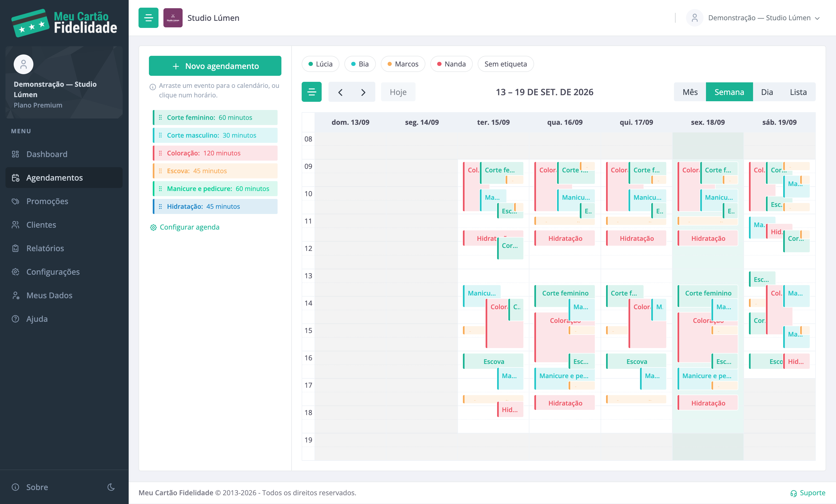
Task: Toggle the Sem etiqueta filter
Action: (x=506, y=64)
